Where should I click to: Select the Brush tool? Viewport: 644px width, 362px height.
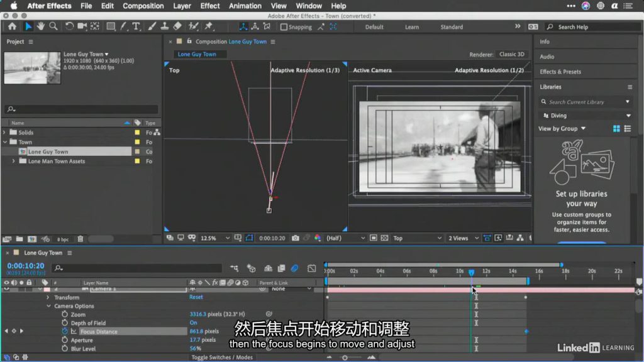click(x=152, y=26)
